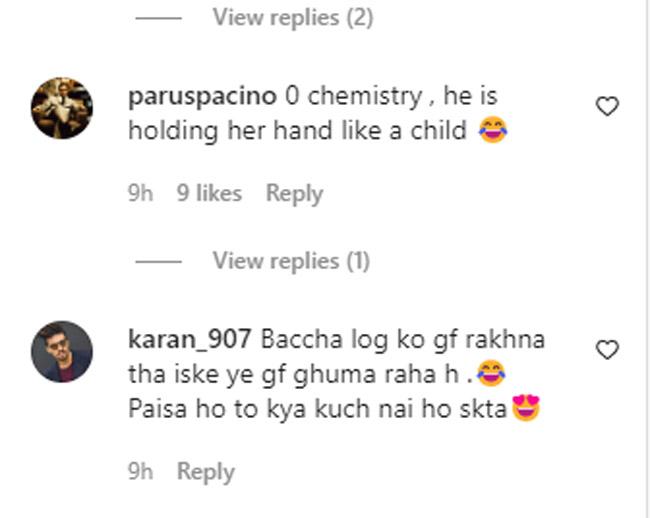The width and height of the screenshot is (650, 518).
Task: Click the 9h timestamp on paruspacino's comment
Action: [141, 193]
